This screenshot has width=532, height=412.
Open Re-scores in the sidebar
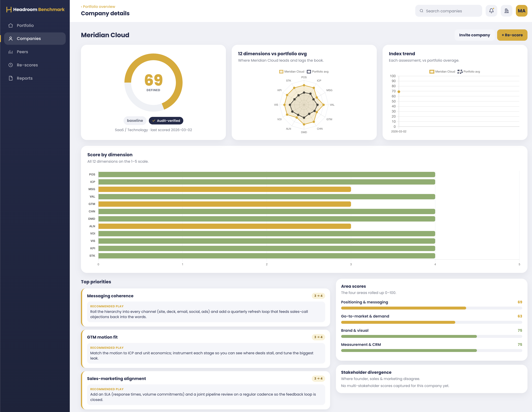tap(35, 65)
